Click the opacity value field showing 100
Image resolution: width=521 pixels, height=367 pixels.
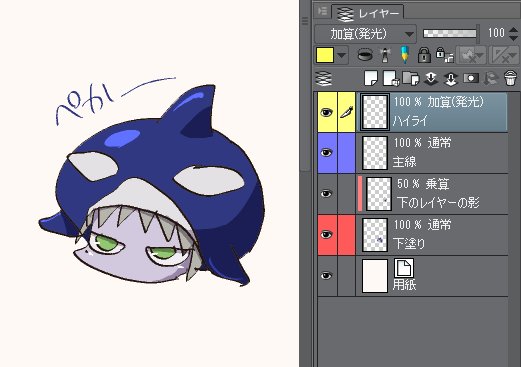(x=496, y=33)
